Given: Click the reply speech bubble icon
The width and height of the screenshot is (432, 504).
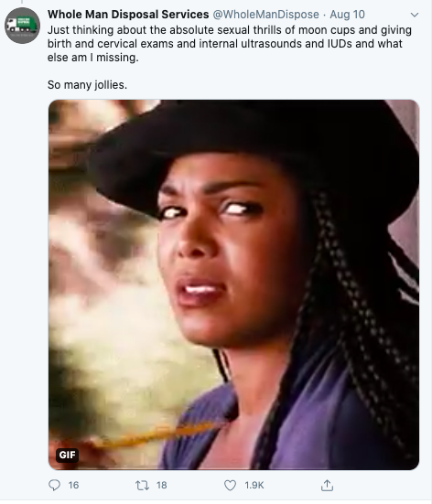Looking at the screenshot, I should click(54, 485).
